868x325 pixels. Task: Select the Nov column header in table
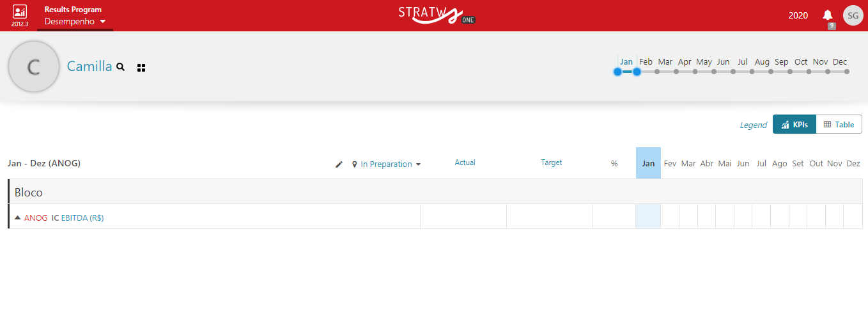(x=834, y=164)
